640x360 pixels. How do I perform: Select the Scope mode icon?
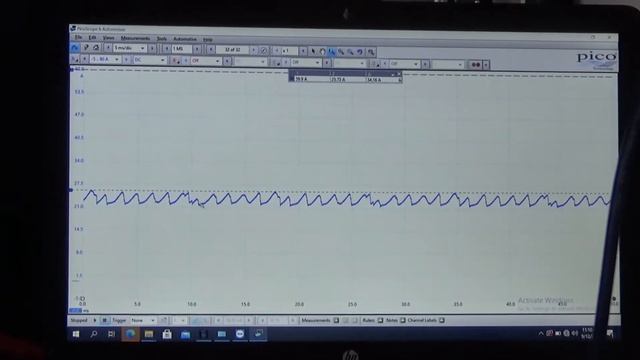[74, 48]
